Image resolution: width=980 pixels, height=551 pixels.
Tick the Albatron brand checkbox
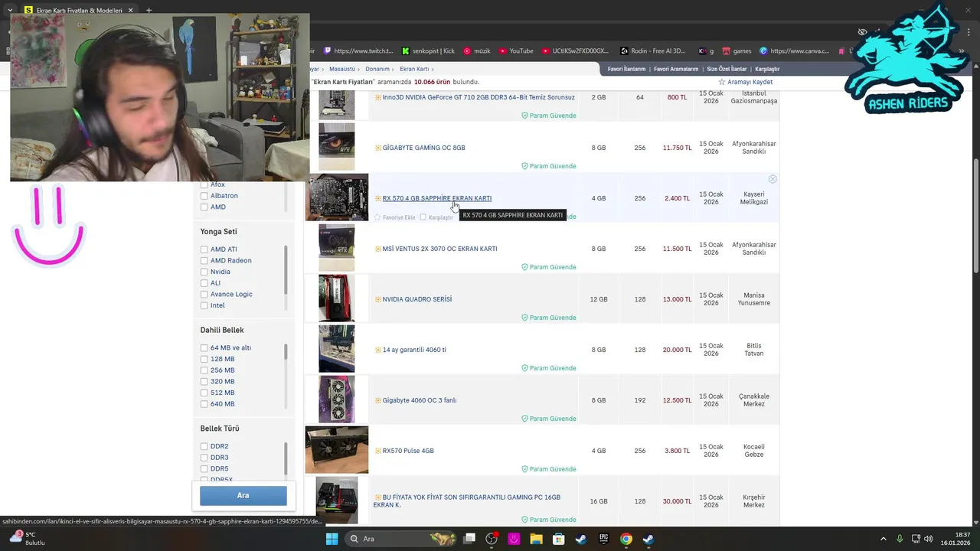204,196
